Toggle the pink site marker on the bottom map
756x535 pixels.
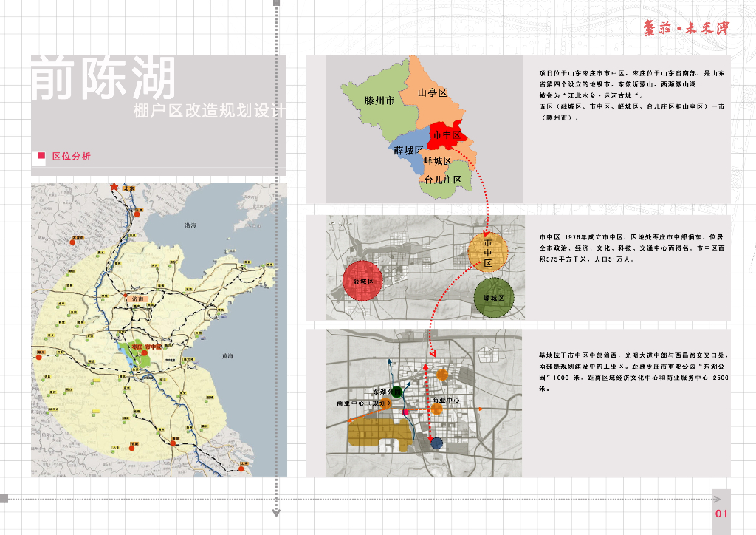tap(405, 412)
